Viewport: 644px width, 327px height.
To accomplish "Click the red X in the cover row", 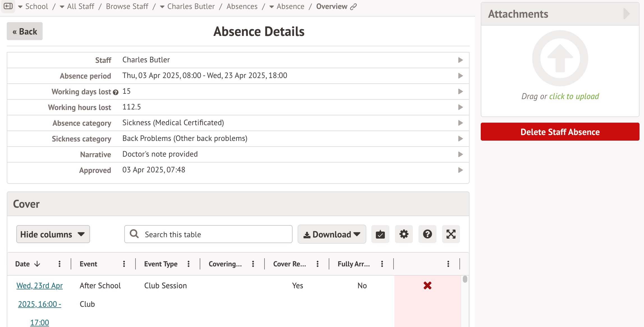I will (427, 285).
